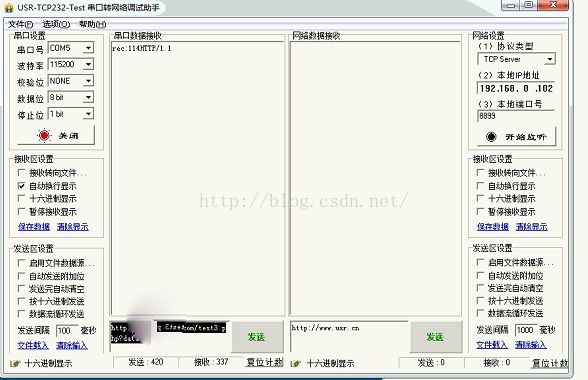
Task: Enable network 自动发送附加位 checkbox
Action: click(x=480, y=275)
